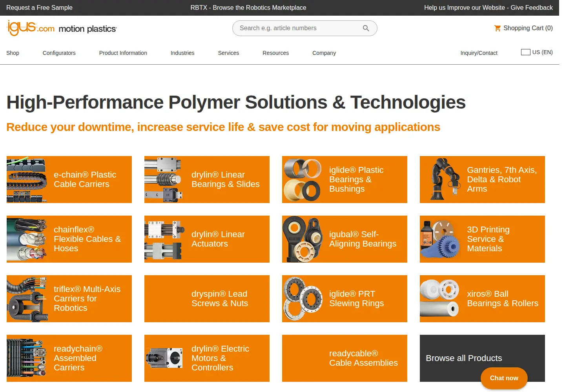The width and height of the screenshot is (565, 392).
Task: Open chainflex flexible cables image
Action: [27, 239]
